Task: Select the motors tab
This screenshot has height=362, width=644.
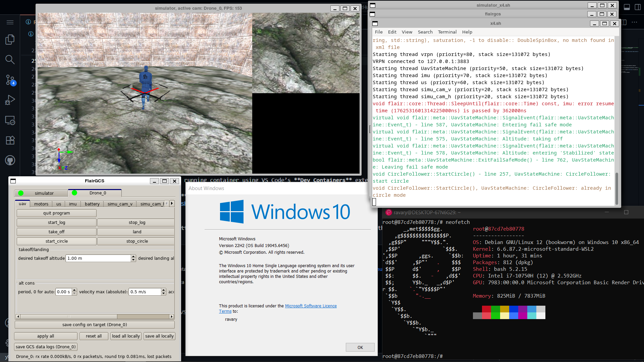Action: (x=41, y=204)
